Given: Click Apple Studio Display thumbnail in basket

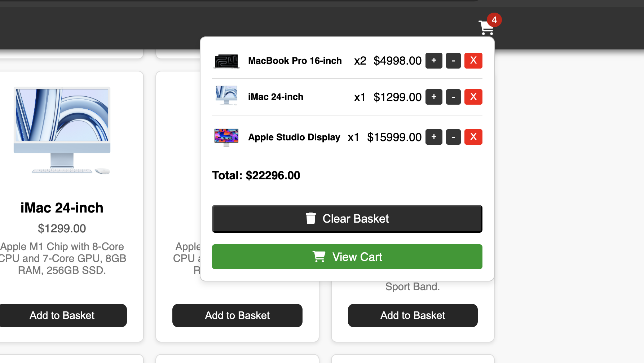Looking at the screenshot, I should point(226,137).
